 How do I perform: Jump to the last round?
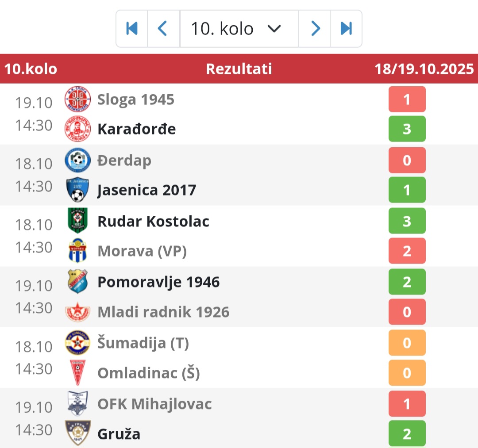pyautogui.click(x=346, y=29)
